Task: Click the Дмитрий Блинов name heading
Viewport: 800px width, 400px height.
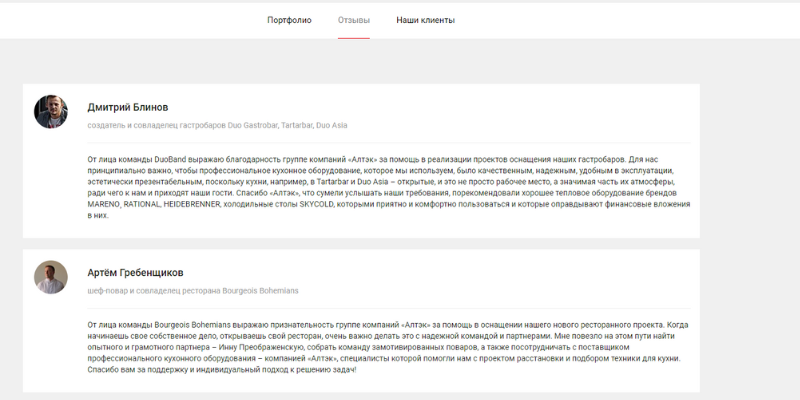Action: point(128,106)
